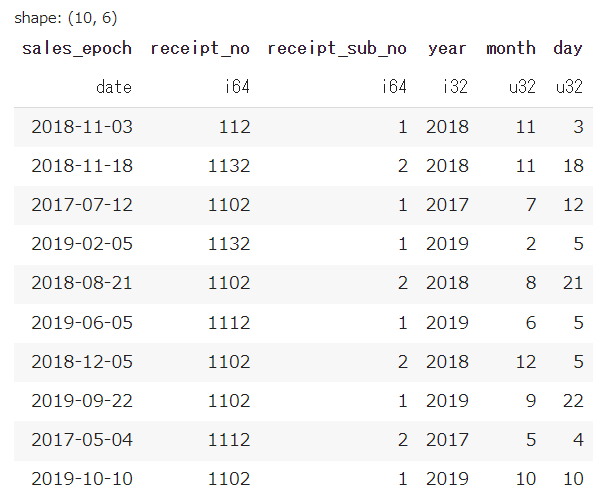The width and height of the screenshot is (603, 504).
Task: Click the year column header
Action: [447, 49]
